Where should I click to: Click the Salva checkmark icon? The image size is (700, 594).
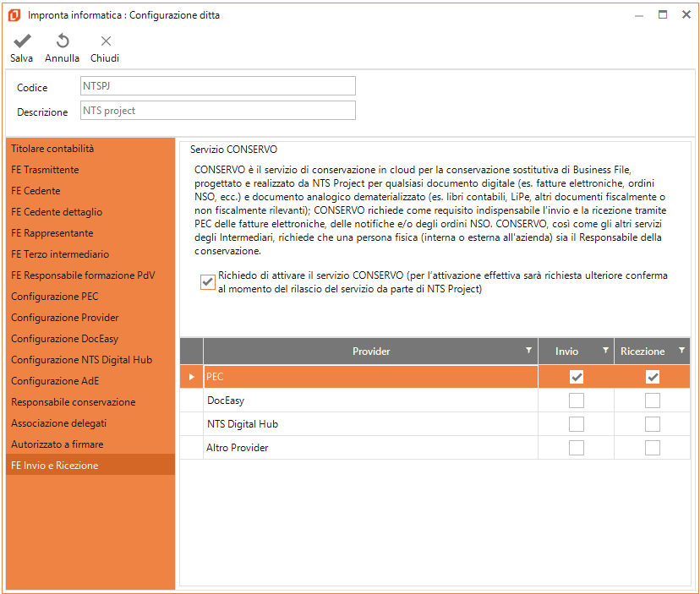tap(22, 41)
